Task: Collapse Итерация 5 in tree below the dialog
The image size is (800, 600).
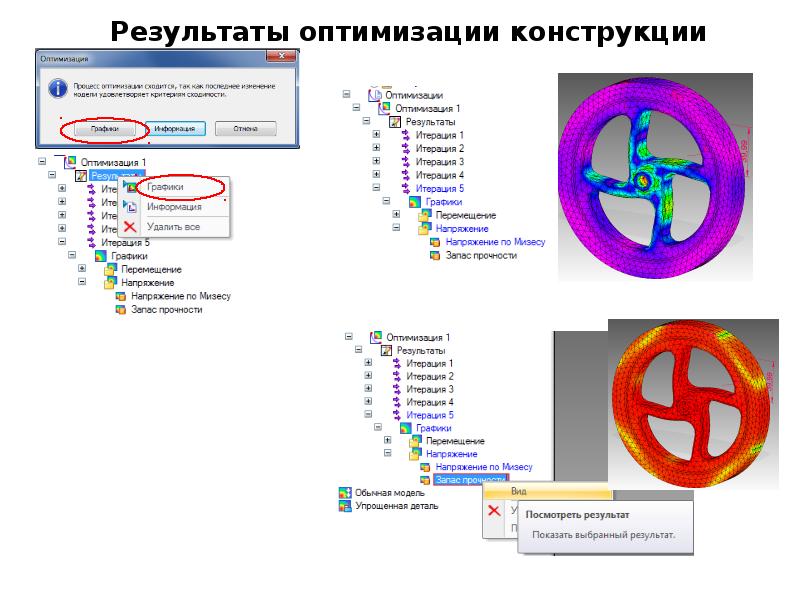Action: (62, 241)
